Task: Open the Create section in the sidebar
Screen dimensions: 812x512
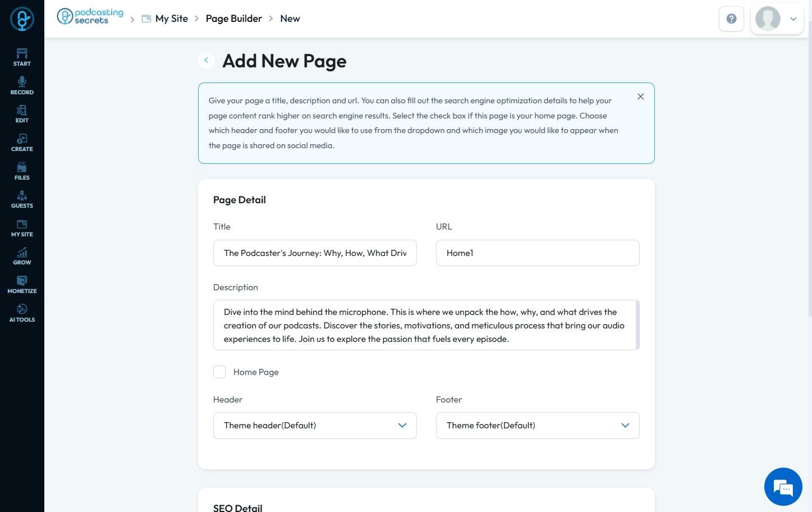Action: (22, 143)
